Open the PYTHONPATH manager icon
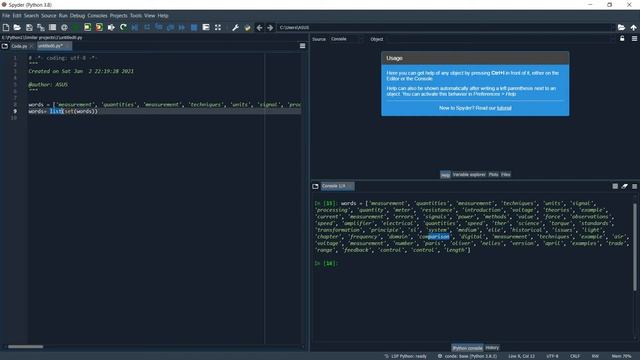The height and width of the screenshot is (360, 640). coord(247,27)
